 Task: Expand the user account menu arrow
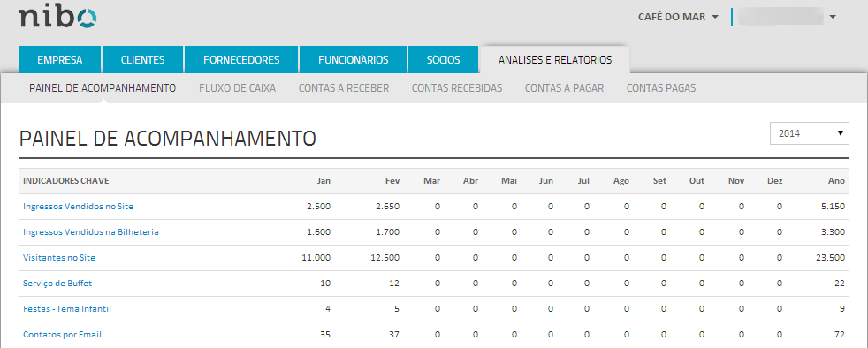(x=832, y=17)
